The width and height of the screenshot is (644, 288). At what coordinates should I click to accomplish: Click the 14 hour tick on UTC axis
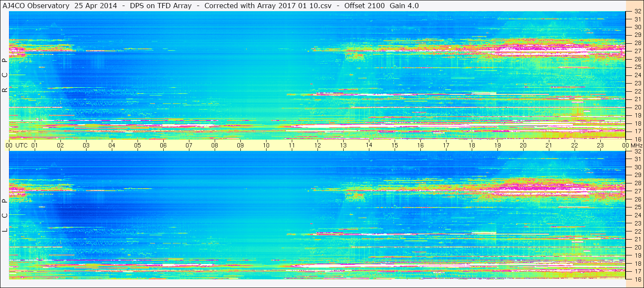pos(369,145)
